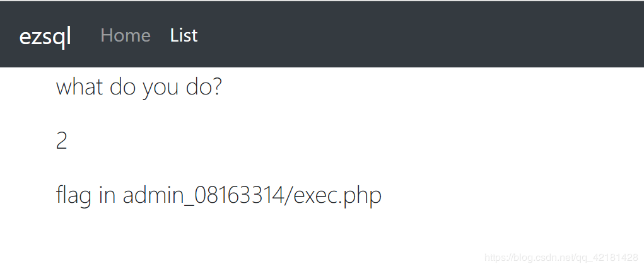Click the word 'what' in the heading
This screenshot has width=644, height=269.
(x=79, y=86)
